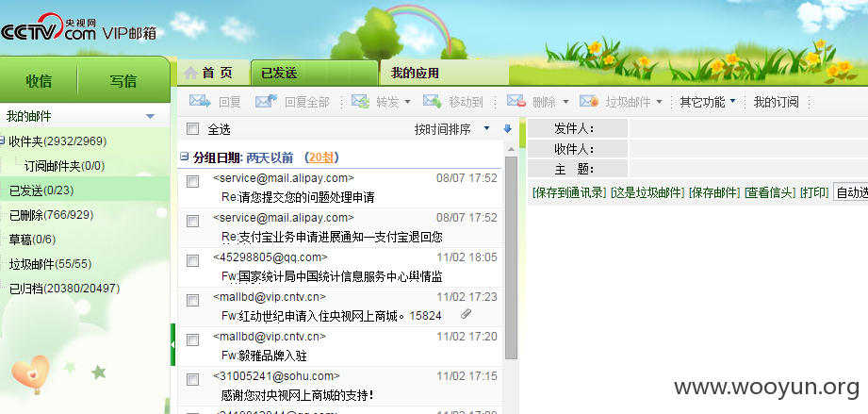Click the 回复 toolbar label
Viewport: 868px width, 414px height.
pyautogui.click(x=230, y=102)
